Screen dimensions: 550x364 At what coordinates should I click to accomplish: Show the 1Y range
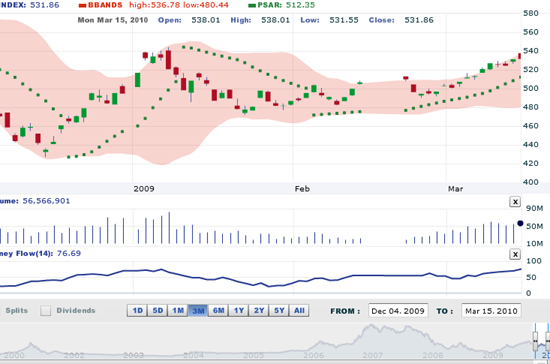(239, 311)
